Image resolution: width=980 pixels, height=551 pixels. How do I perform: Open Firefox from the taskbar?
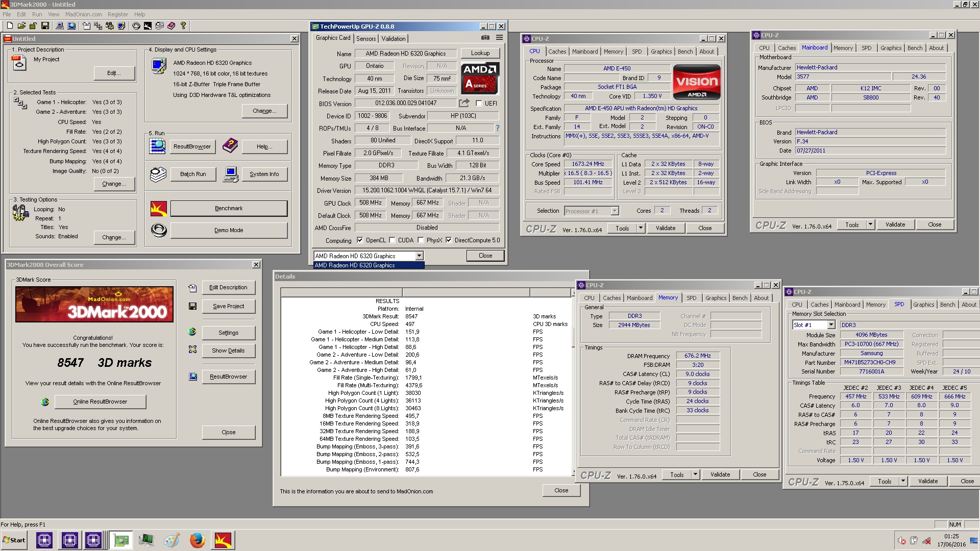pyautogui.click(x=197, y=540)
